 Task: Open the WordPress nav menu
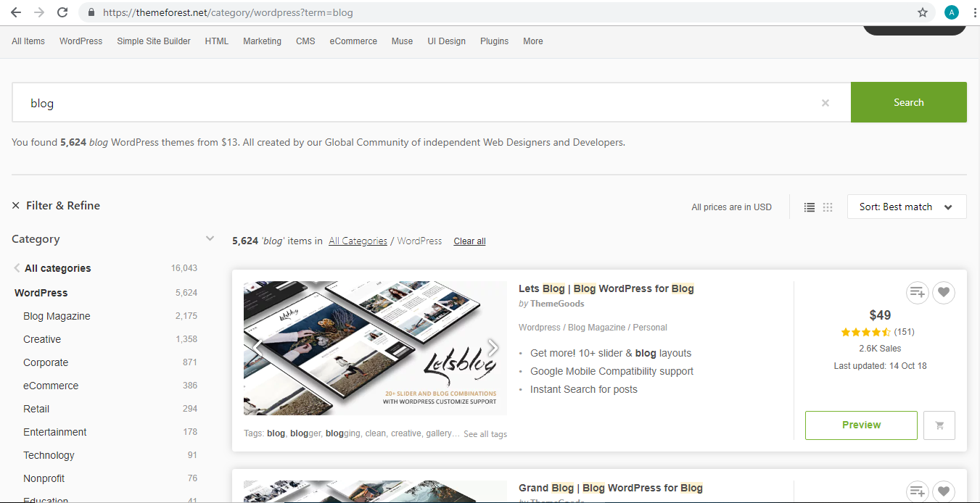(81, 41)
